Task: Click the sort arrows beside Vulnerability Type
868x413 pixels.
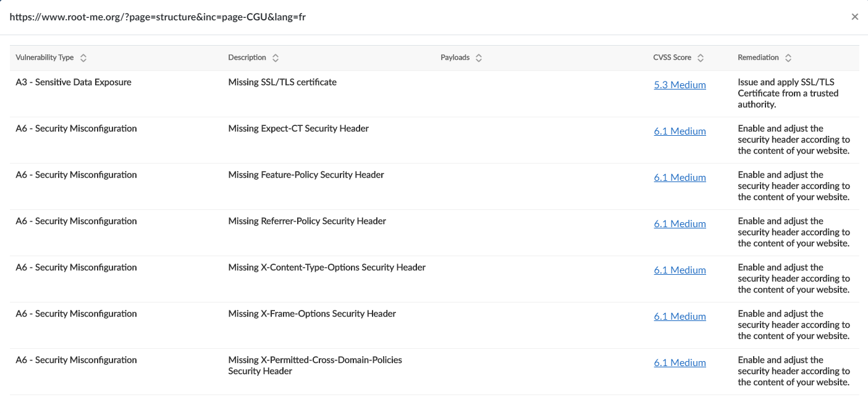Action: pyautogui.click(x=83, y=57)
